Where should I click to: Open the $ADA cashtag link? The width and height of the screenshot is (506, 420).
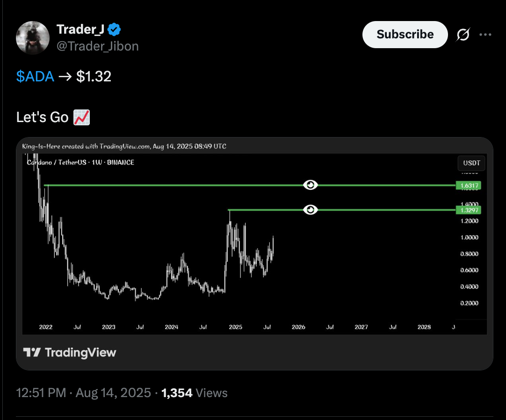click(x=35, y=76)
